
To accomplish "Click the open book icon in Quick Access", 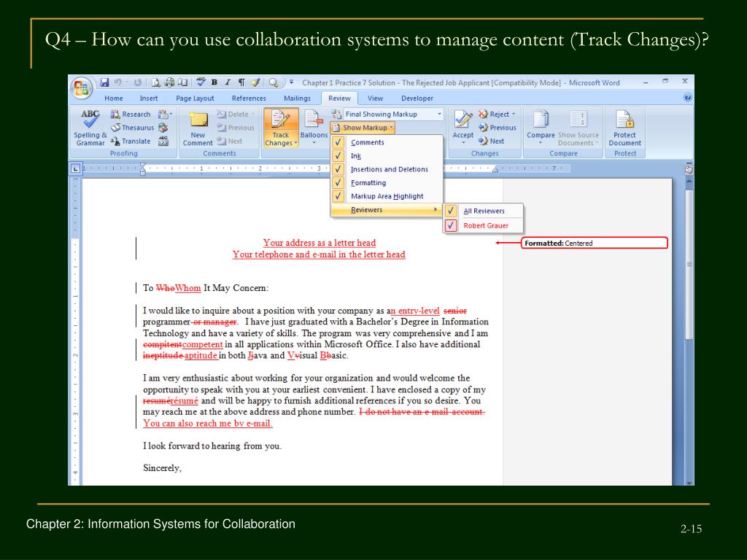I will click(x=183, y=82).
